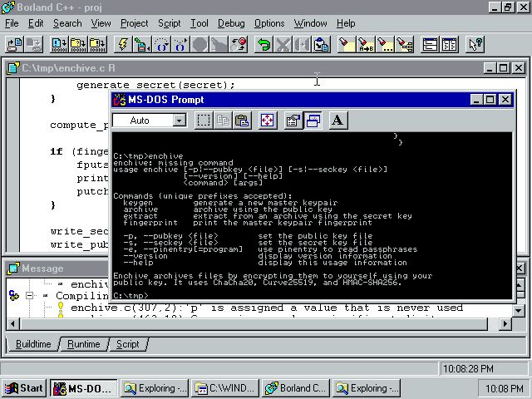This screenshot has height=399, width=532.
Task: Click the flashlight Search icon
Action: pyautogui.click(x=347, y=44)
